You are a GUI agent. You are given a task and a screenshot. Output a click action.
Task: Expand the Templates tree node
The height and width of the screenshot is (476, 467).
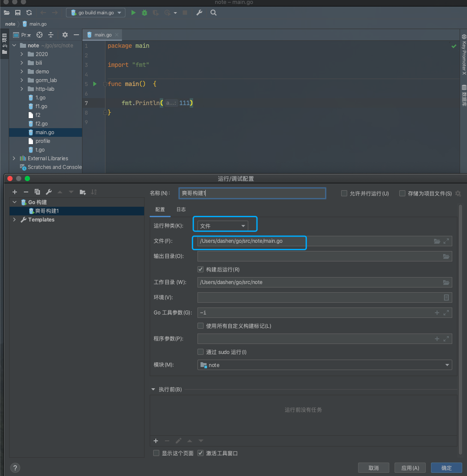(15, 220)
